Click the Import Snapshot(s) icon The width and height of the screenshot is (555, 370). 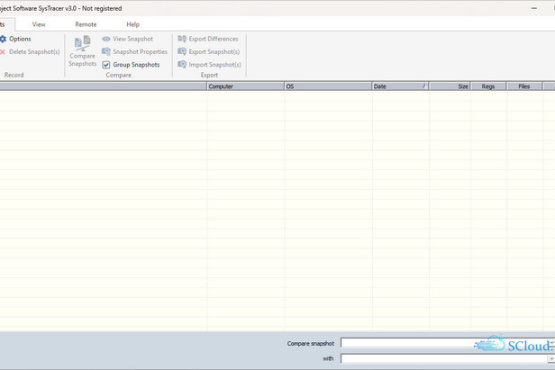(x=182, y=64)
